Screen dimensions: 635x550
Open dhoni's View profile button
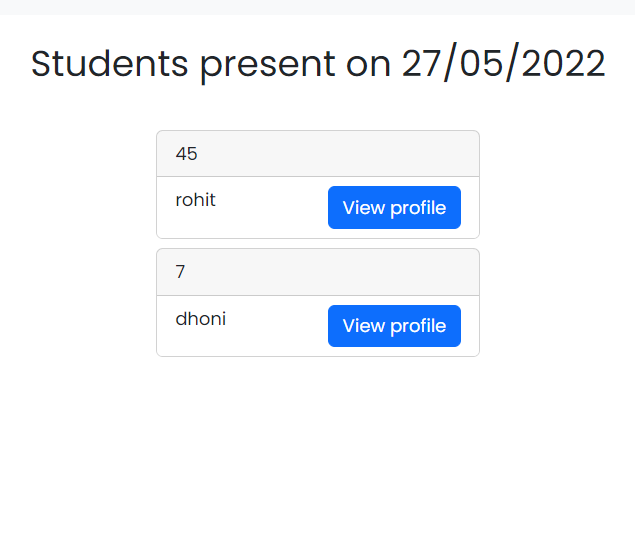[x=394, y=326]
